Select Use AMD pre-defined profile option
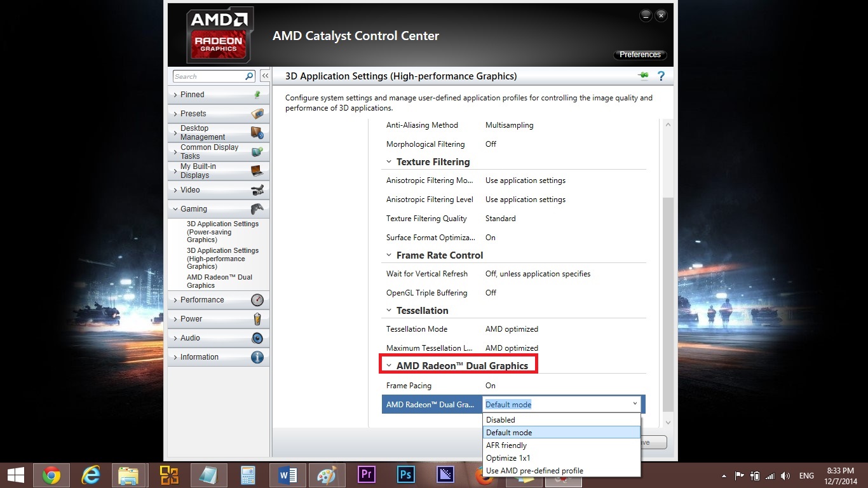 click(x=562, y=471)
